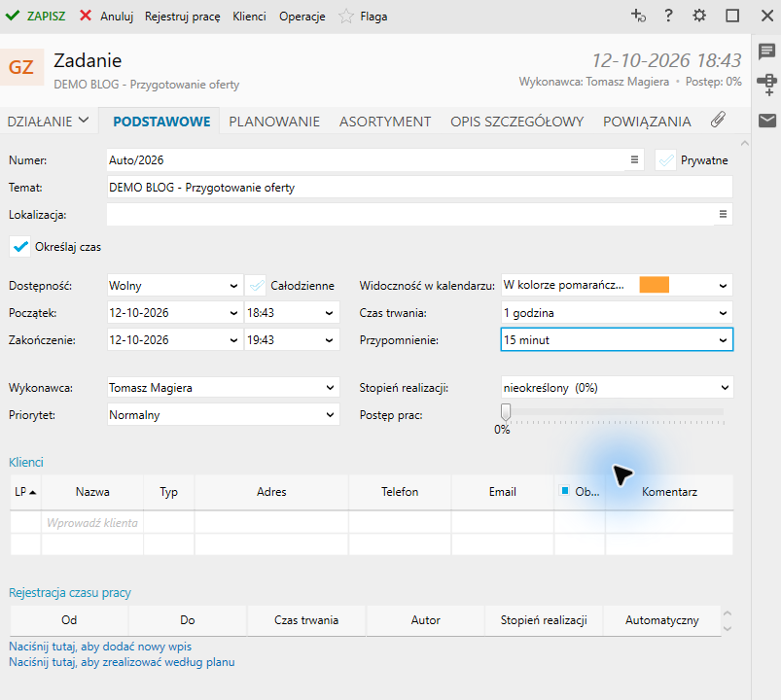Toggle the Ob... column header checkbox
Image resolution: width=781 pixels, height=700 pixels.
tap(564, 491)
